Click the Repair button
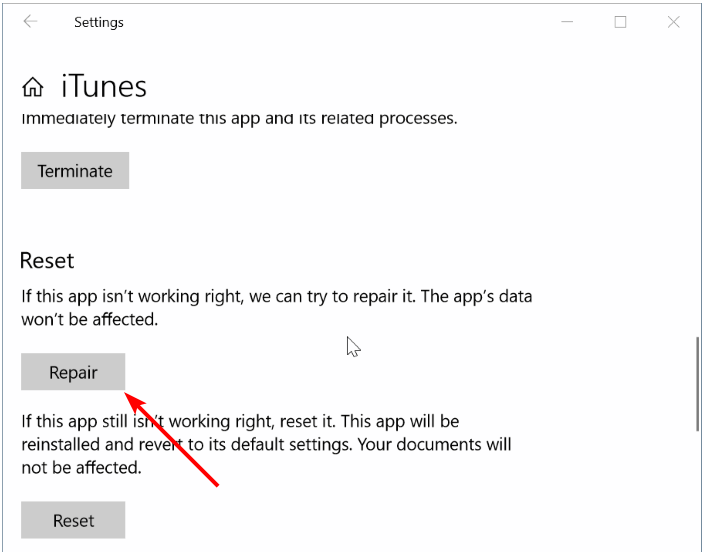Screen dimensions: 704x552 click(73, 371)
